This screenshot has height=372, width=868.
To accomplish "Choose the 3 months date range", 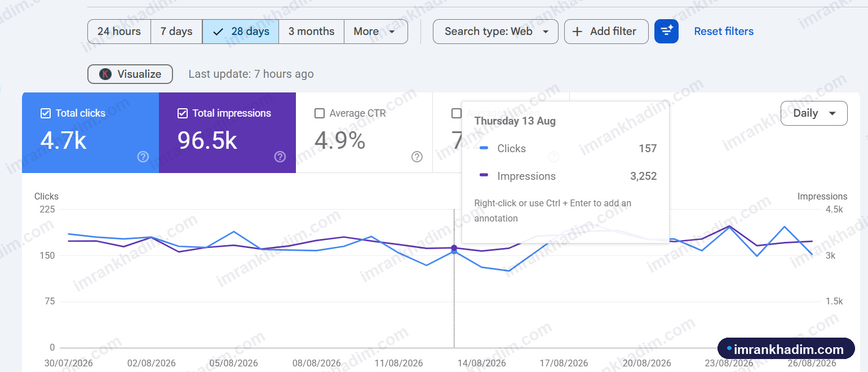I will 311,32.
